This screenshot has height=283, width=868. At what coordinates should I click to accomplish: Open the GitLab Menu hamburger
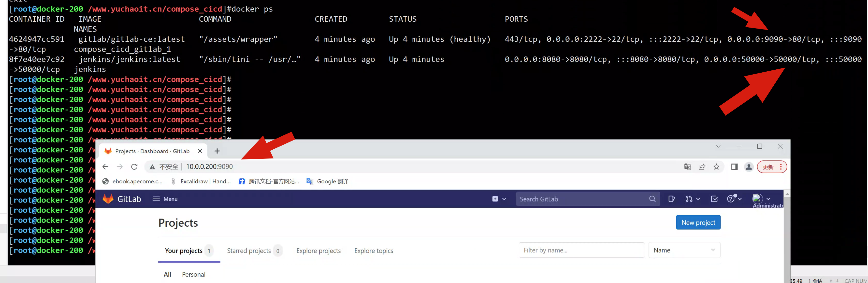(165, 199)
